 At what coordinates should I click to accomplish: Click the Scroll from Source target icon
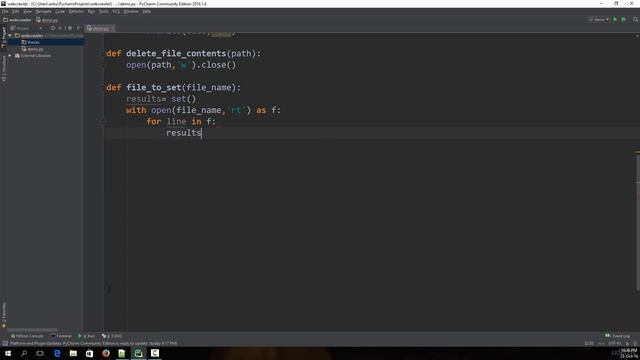tap(53, 28)
